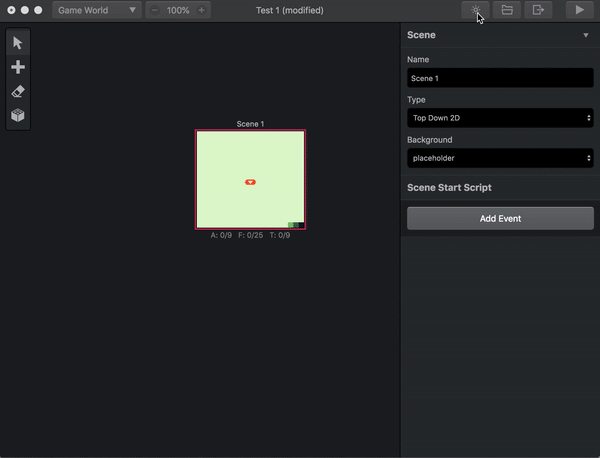Run the game with play button
This screenshot has height=458, width=600.
[580, 10]
